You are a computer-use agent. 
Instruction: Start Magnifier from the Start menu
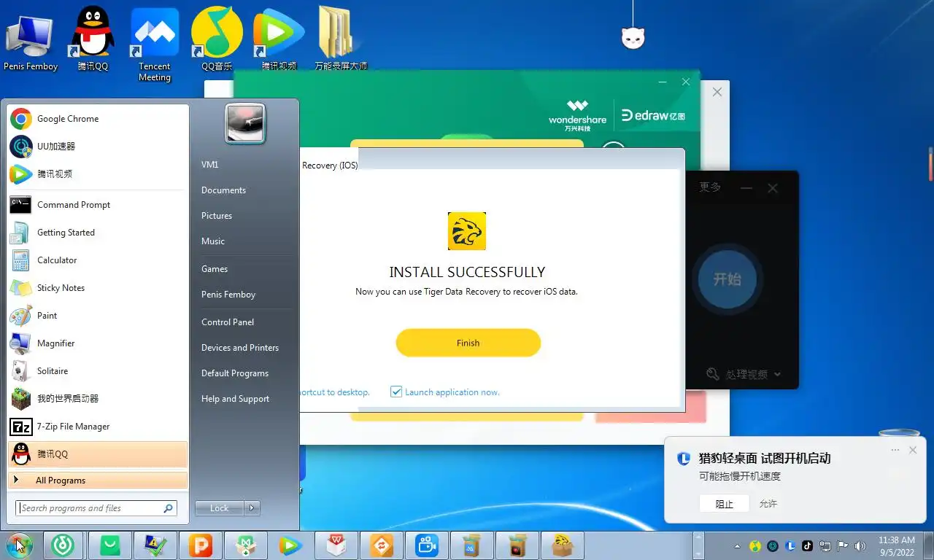[97, 343]
